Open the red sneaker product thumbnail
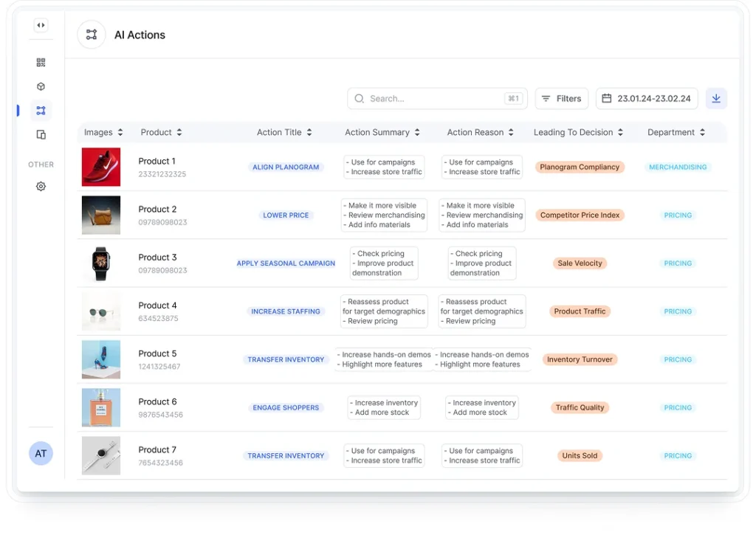The image size is (756, 535). coord(101,167)
